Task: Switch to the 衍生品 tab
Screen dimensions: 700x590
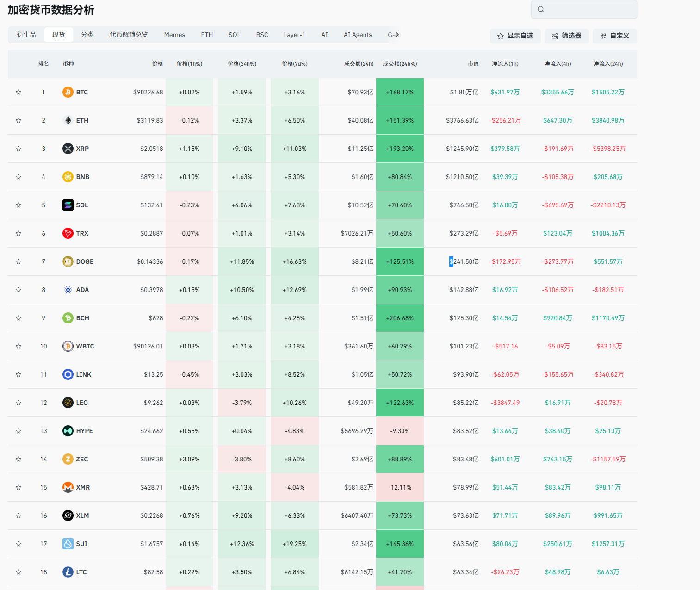Action: 26,35
